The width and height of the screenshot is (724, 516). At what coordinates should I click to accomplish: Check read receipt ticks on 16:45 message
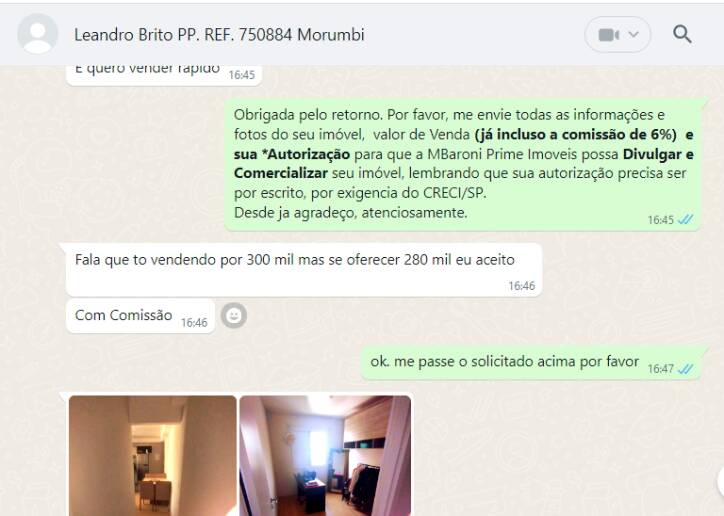point(685,220)
